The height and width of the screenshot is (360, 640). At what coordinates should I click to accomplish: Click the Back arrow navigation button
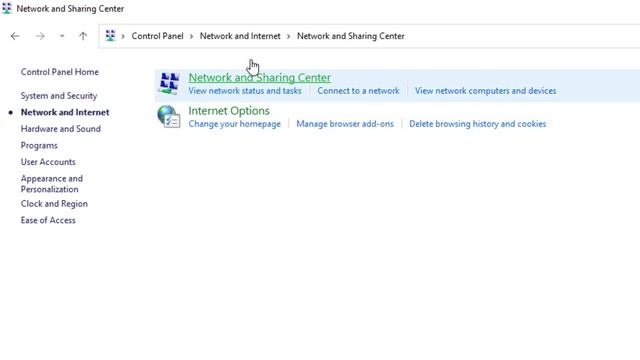tap(15, 36)
